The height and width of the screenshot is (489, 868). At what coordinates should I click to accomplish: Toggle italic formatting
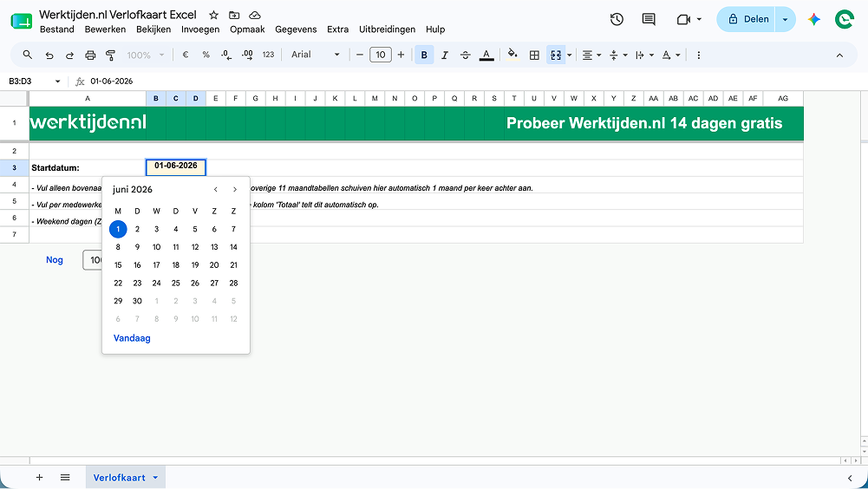coord(445,55)
